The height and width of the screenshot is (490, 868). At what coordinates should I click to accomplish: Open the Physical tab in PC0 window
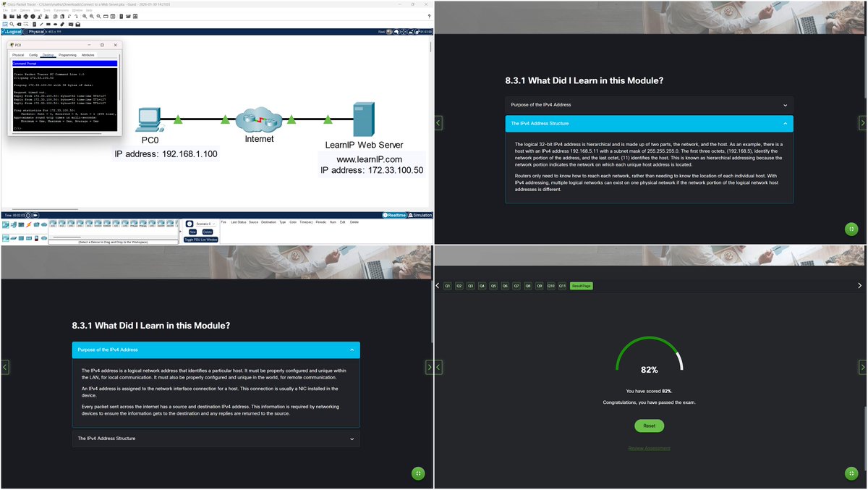tap(18, 55)
